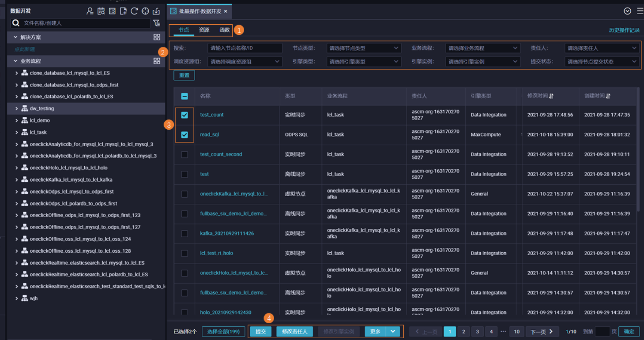Collapse the 业务流程 section
644x340 pixels.
pos(15,61)
